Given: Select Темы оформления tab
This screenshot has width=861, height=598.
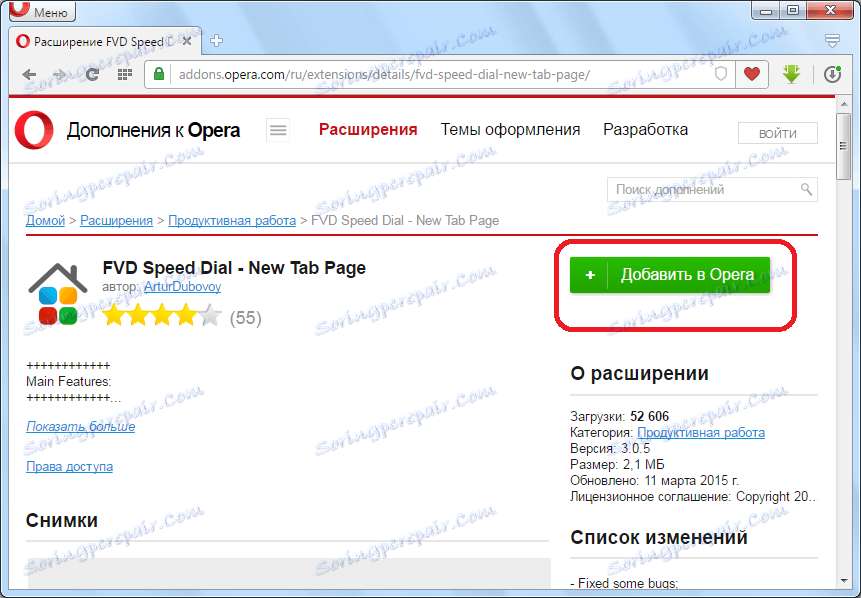Looking at the screenshot, I should tap(510, 130).
